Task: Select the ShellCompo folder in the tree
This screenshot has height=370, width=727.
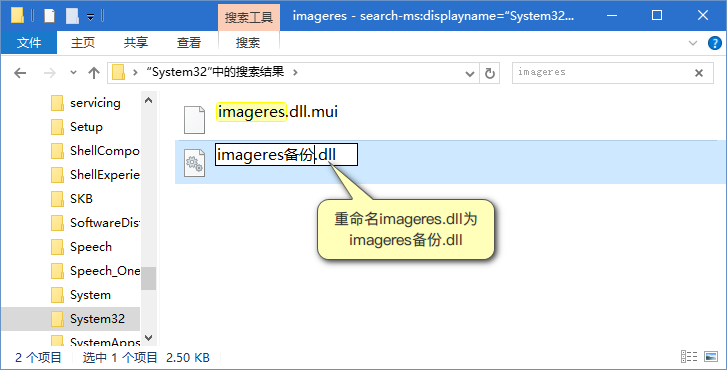Action: pyautogui.click(x=104, y=151)
